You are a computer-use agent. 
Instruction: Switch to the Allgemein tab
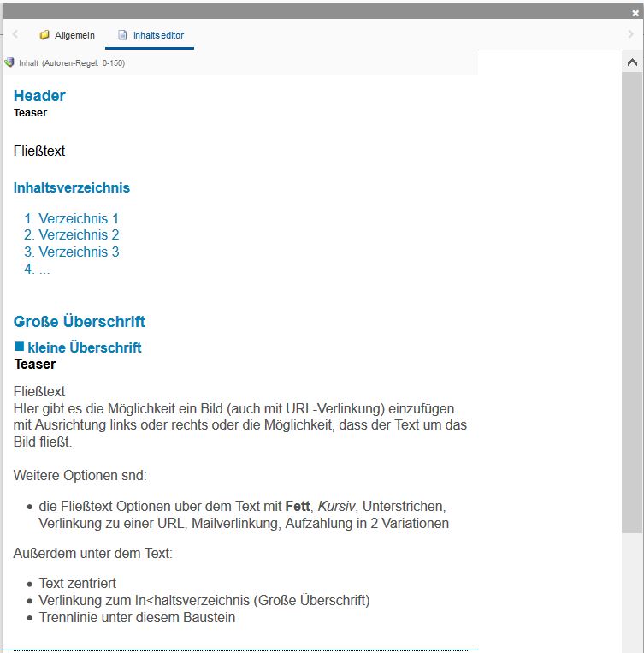pyautogui.click(x=74, y=35)
